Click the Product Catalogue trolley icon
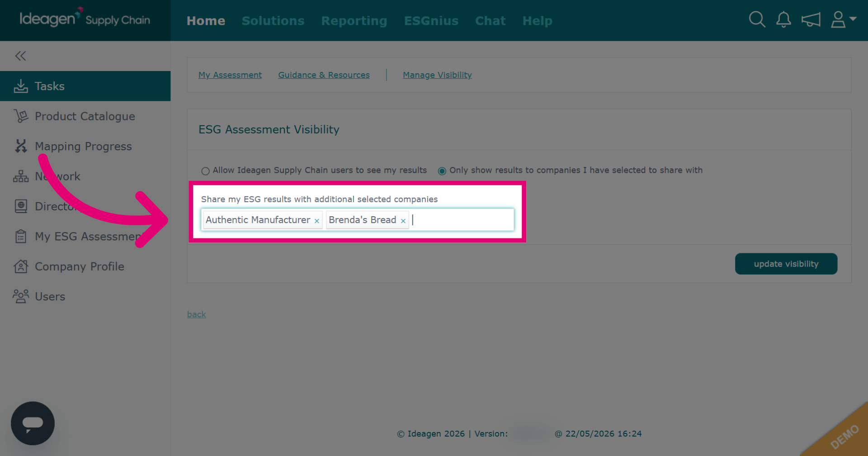Image resolution: width=868 pixels, height=456 pixels. click(21, 116)
